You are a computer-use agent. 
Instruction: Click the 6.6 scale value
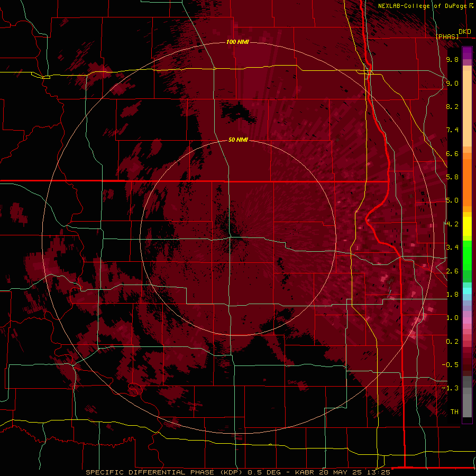(452, 153)
